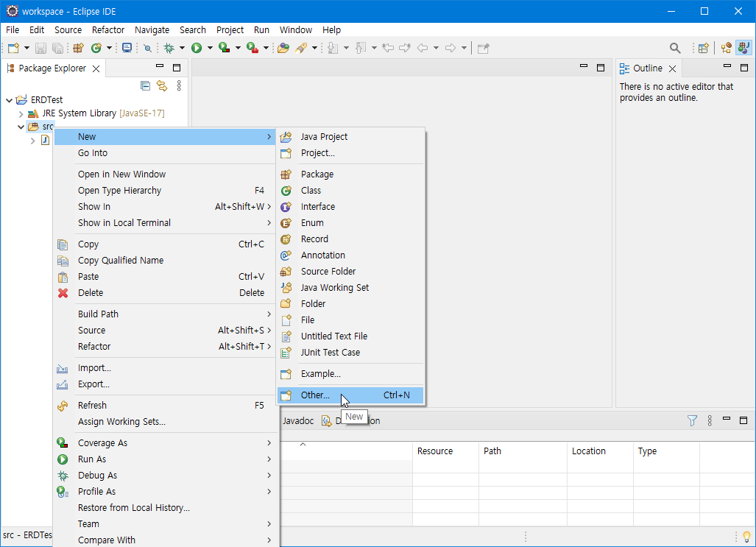The width and height of the screenshot is (756, 547).
Task: Choose Java Project from New submenu
Action: [x=351, y=136]
